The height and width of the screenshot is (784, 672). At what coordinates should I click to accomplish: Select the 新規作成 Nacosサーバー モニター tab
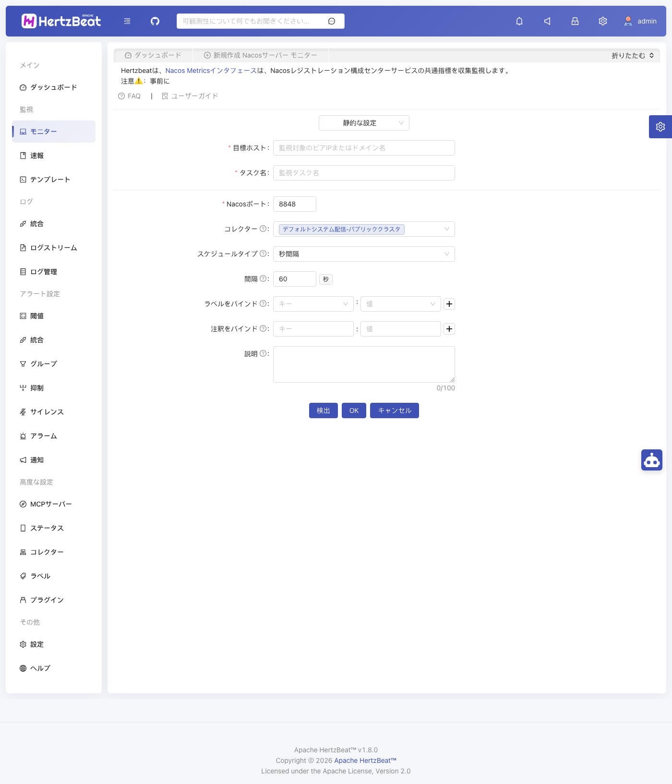261,55
